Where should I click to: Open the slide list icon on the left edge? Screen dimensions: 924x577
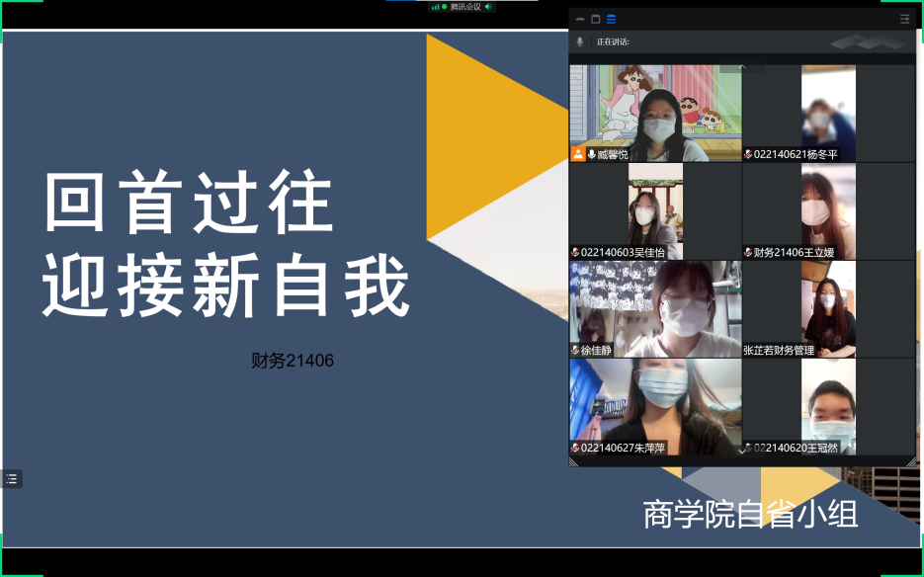(x=12, y=479)
